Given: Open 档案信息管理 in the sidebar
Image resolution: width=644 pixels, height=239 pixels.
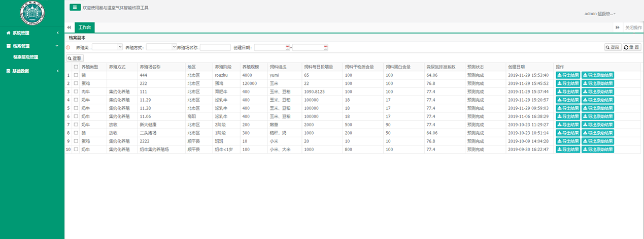Looking at the screenshot, I should [x=25, y=57].
